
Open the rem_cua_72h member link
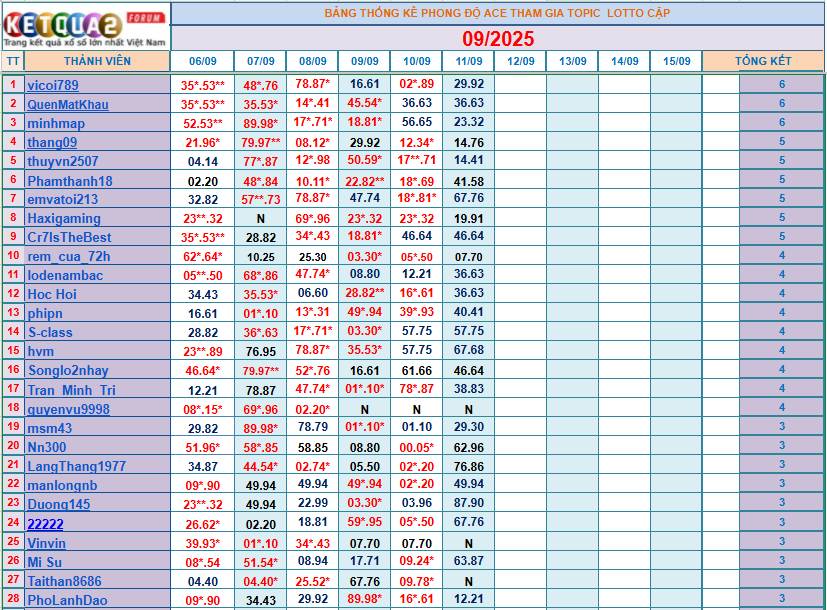69,256
